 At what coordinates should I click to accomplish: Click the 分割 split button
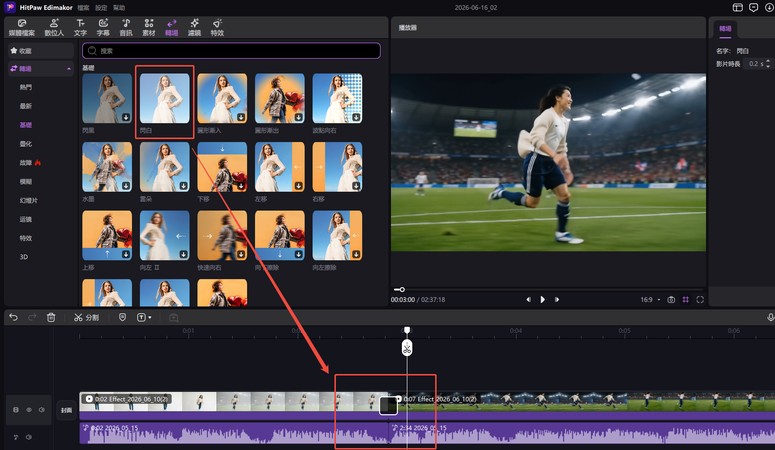[86, 317]
